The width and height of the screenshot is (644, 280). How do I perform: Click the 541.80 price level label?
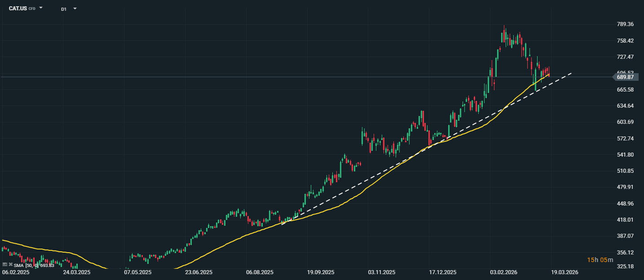[x=625, y=155]
